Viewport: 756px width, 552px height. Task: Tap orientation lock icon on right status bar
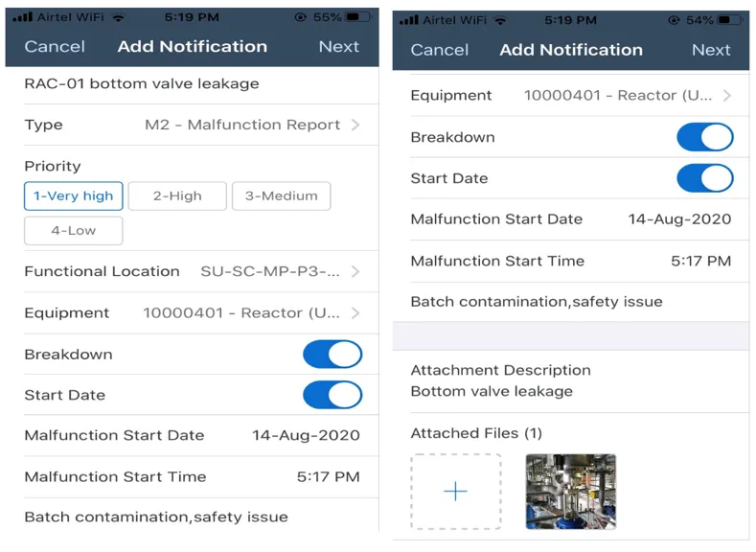click(x=674, y=20)
